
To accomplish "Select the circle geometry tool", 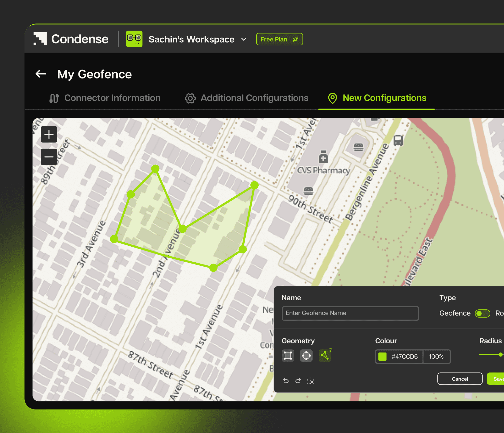I will pyautogui.click(x=306, y=356).
